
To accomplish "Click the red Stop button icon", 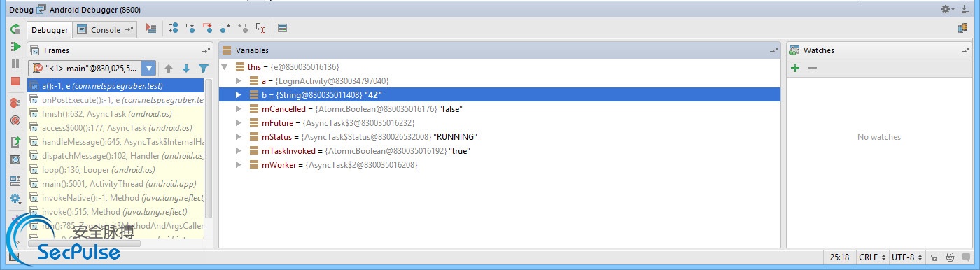I will [15, 81].
